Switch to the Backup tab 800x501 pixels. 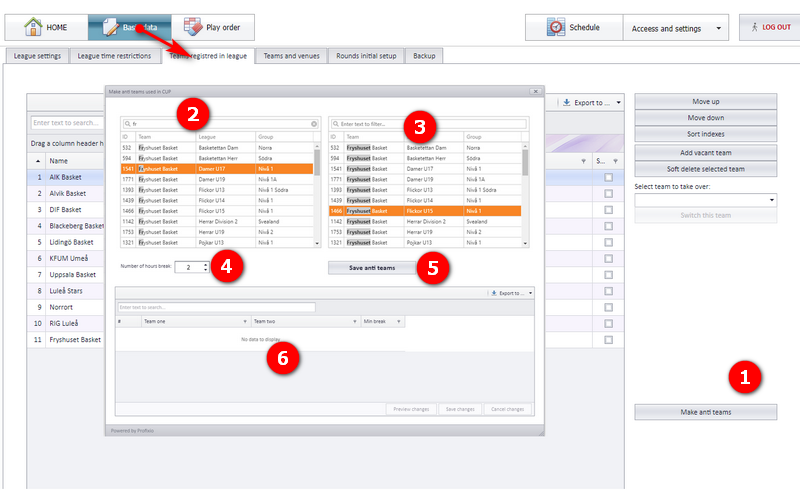pyautogui.click(x=424, y=56)
